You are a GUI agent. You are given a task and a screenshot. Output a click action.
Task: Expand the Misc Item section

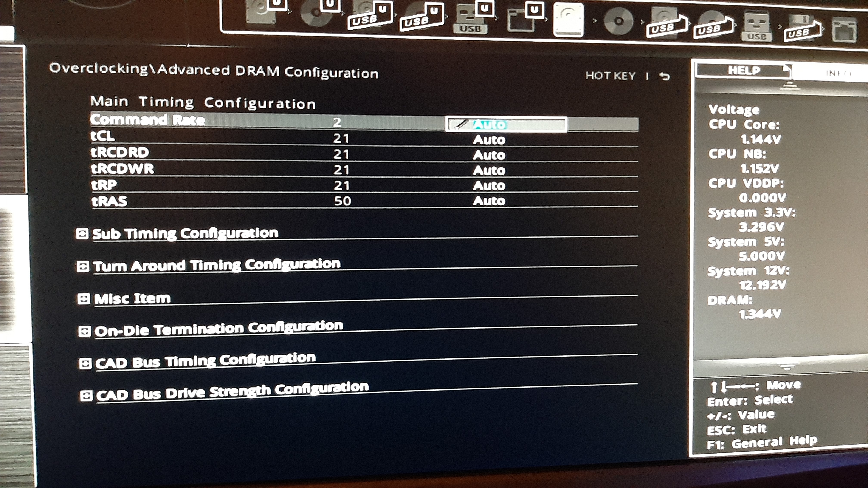(x=132, y=298)
